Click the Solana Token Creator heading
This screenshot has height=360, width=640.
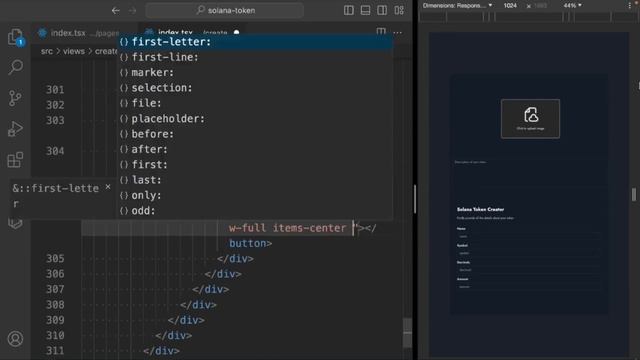coord(480,209)
